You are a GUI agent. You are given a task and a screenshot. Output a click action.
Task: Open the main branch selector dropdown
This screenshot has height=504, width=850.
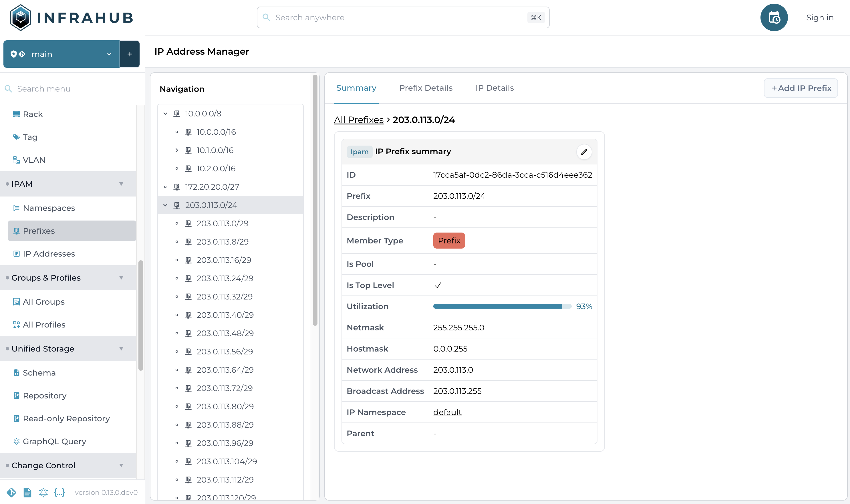pyautogui.click(x=61, y=54)
